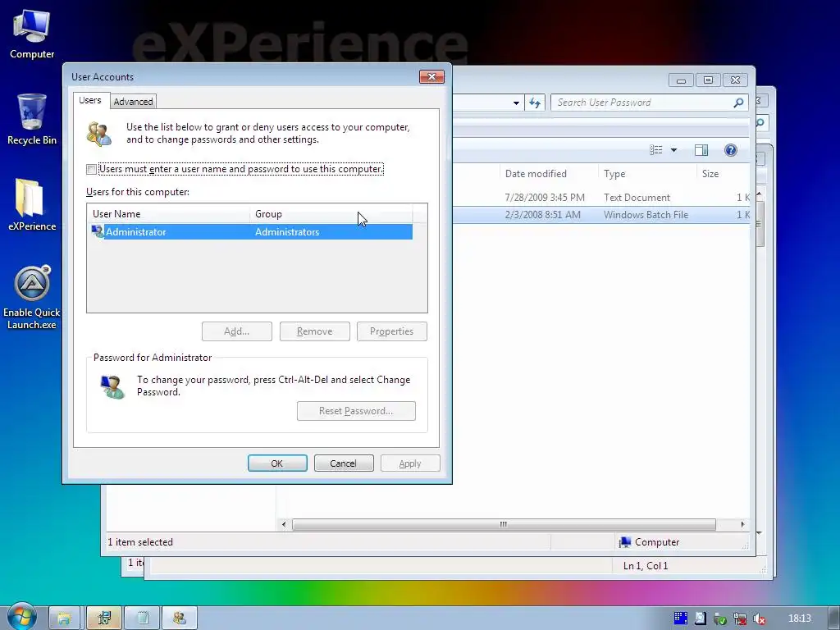This screenshot has height=630, width=840.
Task: Click the refresh button beside Explorer address bar
Action: (535, 103)
